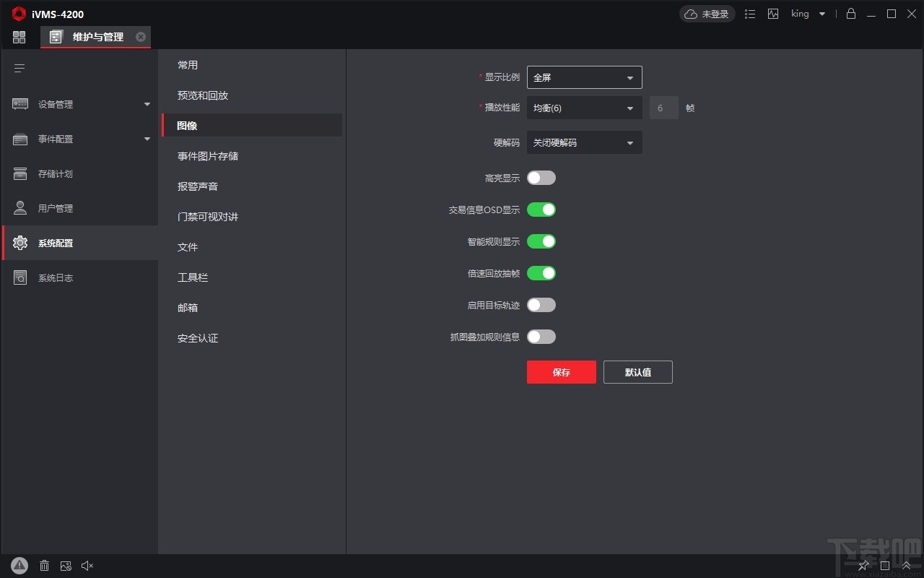Screen dimensions: 924x578
Task: View 系统日志 via its sidebar icon
Action: 19,277
